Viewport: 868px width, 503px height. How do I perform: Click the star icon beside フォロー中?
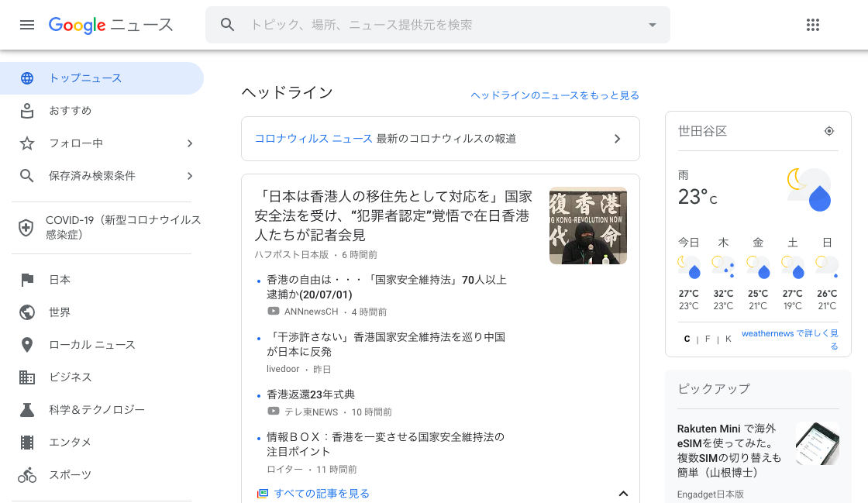point(27,143)
